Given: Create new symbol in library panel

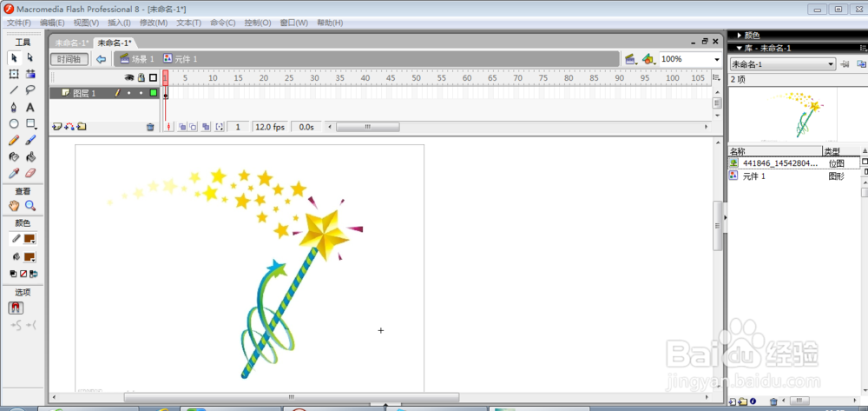Looking at the screenshot, I should [733, 401].
